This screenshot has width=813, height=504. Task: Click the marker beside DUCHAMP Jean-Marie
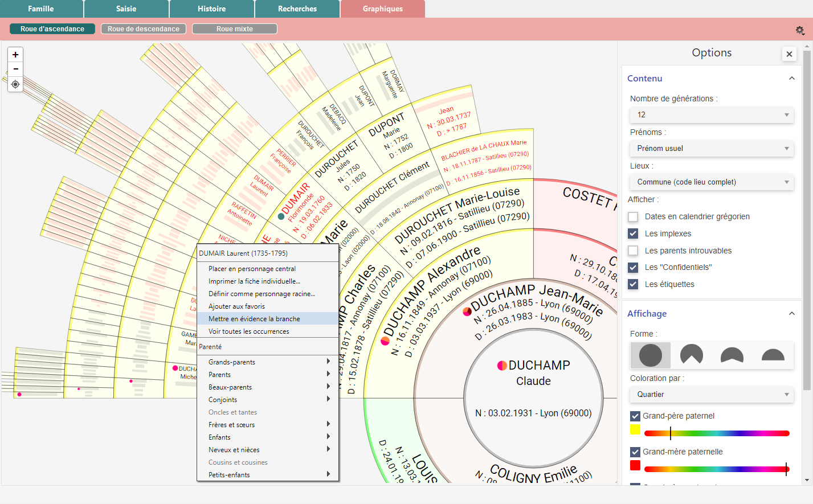click(x=467, y=312)
